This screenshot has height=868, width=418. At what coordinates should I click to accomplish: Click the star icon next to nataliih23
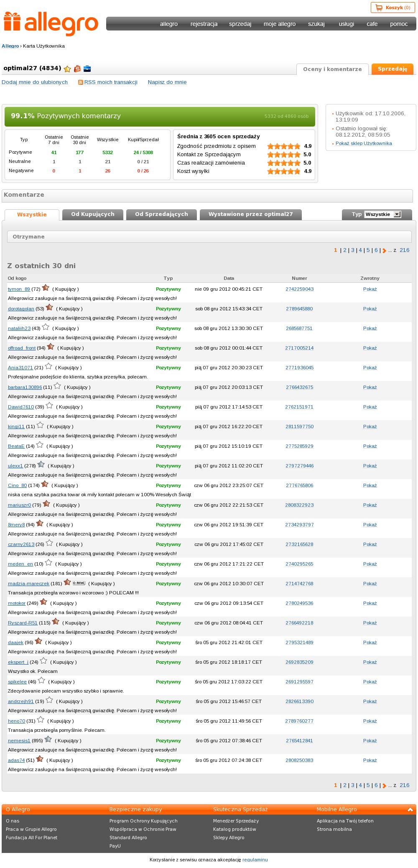click(46, 327)
